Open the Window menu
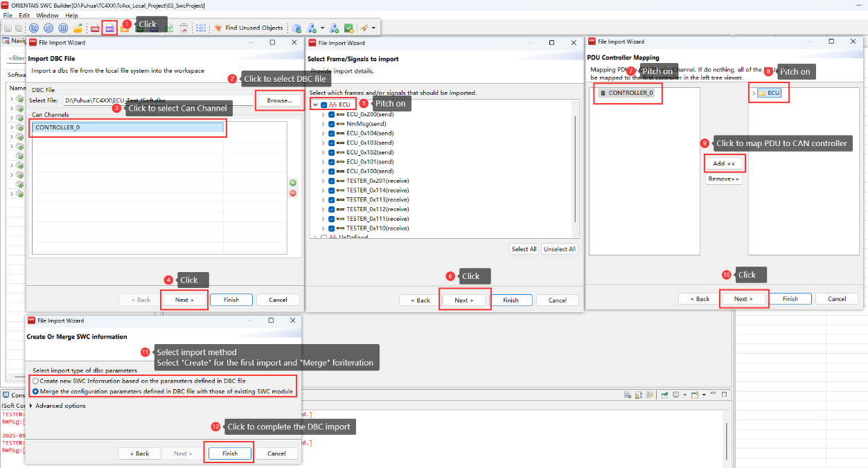 47,15
